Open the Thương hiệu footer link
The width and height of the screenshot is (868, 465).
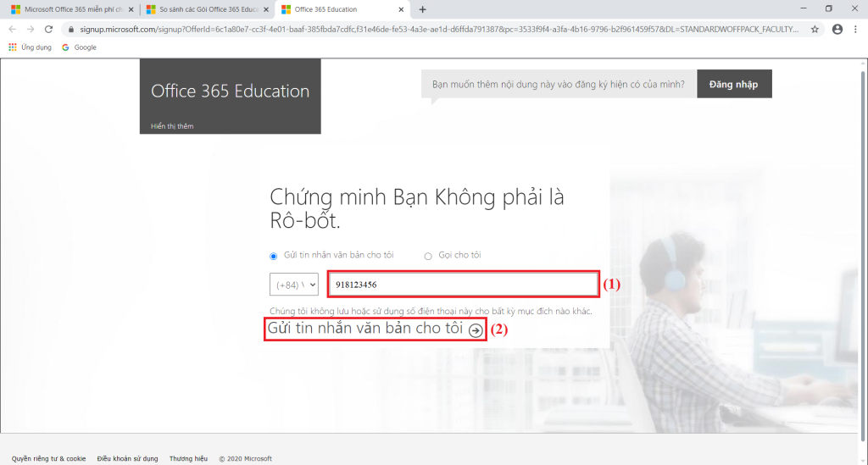[x=188, y=458]
